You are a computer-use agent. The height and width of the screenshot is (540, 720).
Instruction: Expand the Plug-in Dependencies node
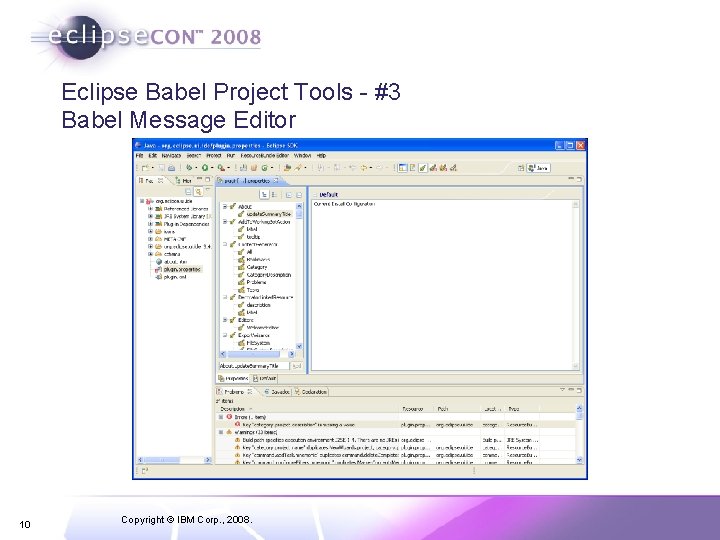pyautogui.click(x=150, y=224)
